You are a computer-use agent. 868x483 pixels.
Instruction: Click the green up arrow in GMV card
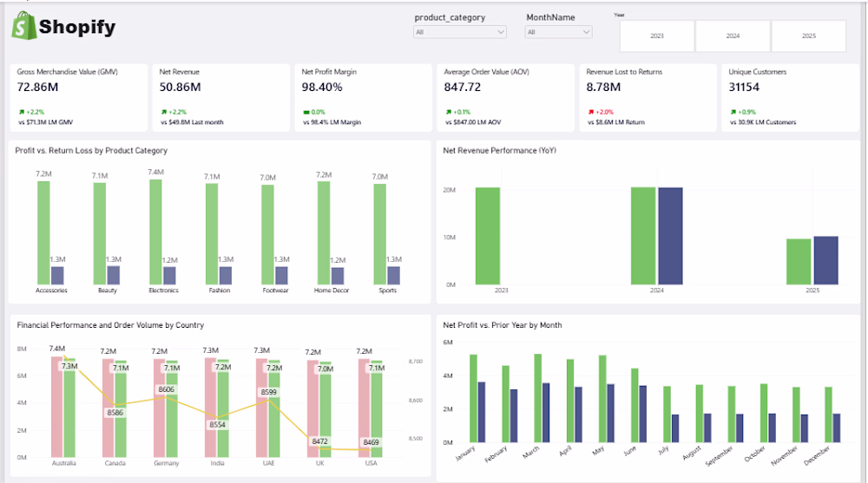[22, 112]
